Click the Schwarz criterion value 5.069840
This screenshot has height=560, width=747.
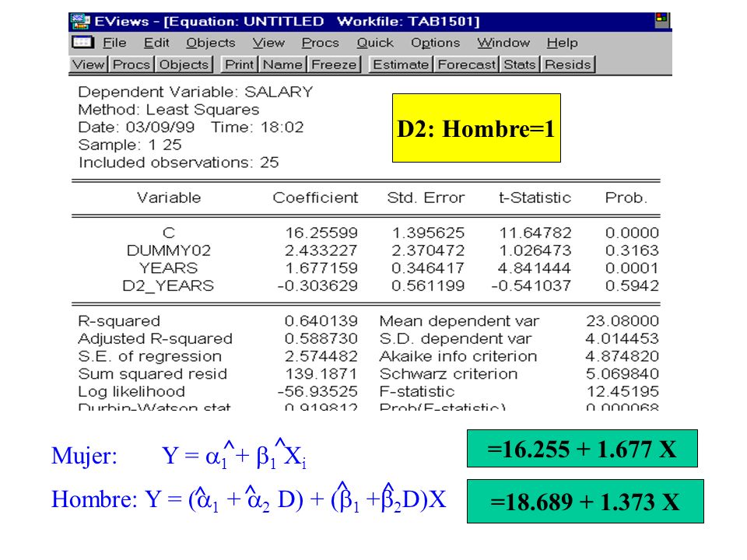coord(622,374)
